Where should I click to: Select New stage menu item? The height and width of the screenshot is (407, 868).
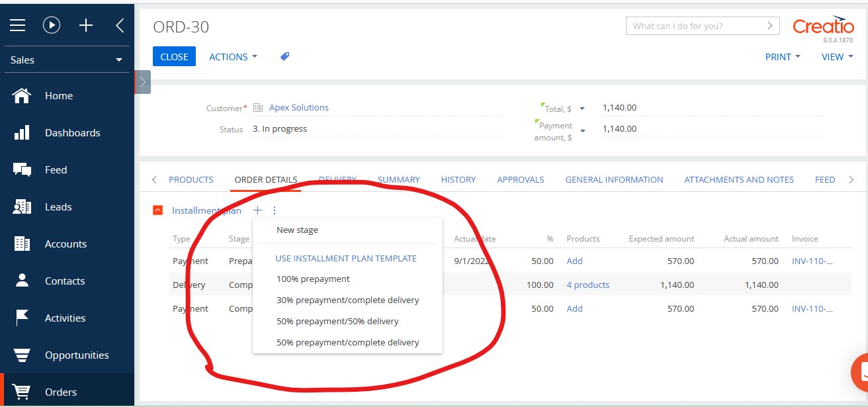click(347, 230)
